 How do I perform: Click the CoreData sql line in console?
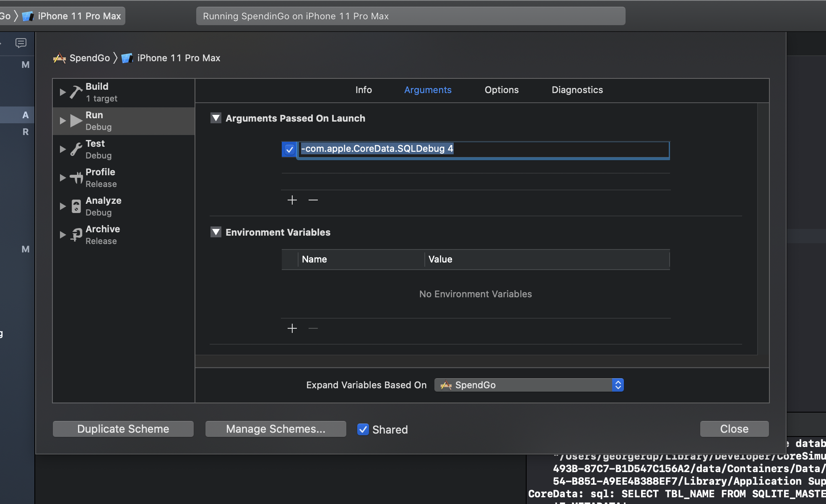[677, 494]
